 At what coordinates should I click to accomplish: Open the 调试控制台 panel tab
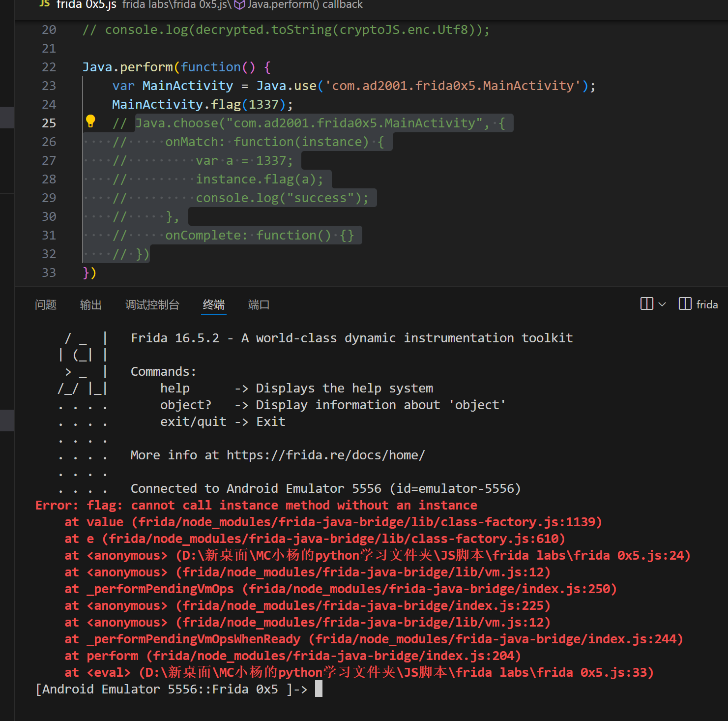[152, 305]
